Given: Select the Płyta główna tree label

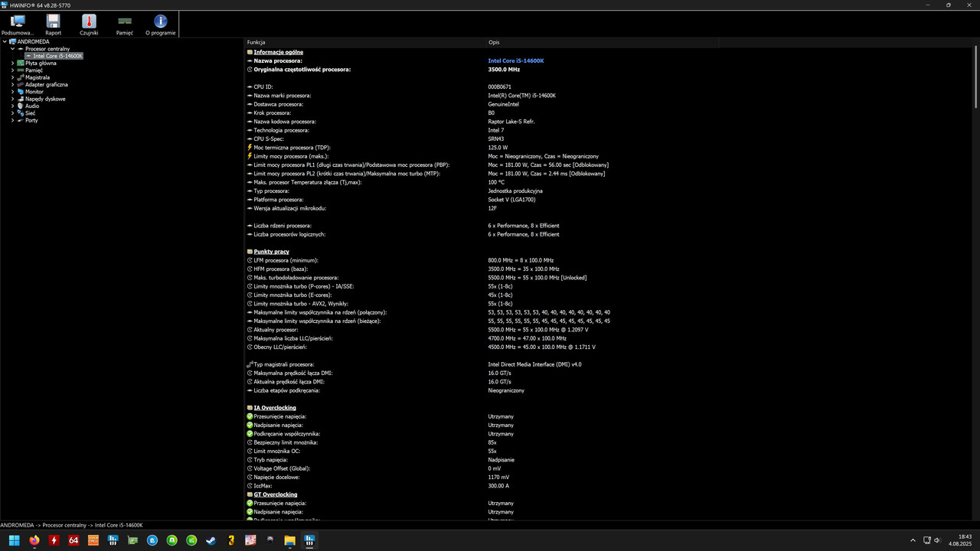Looking at the screenshot, I should pyautogui.click(x=41, y=64).
